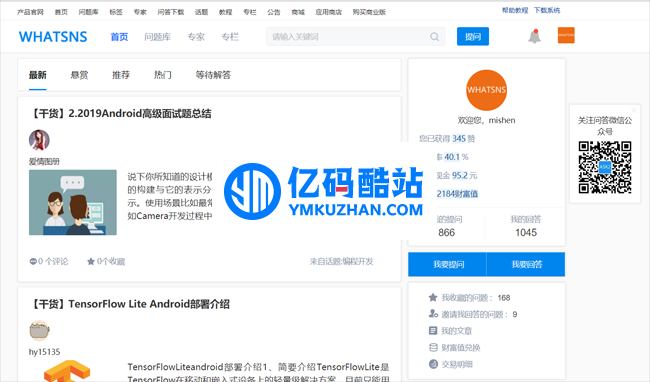
Task: Open 财富值兑换 link
Action: point(461,348)
